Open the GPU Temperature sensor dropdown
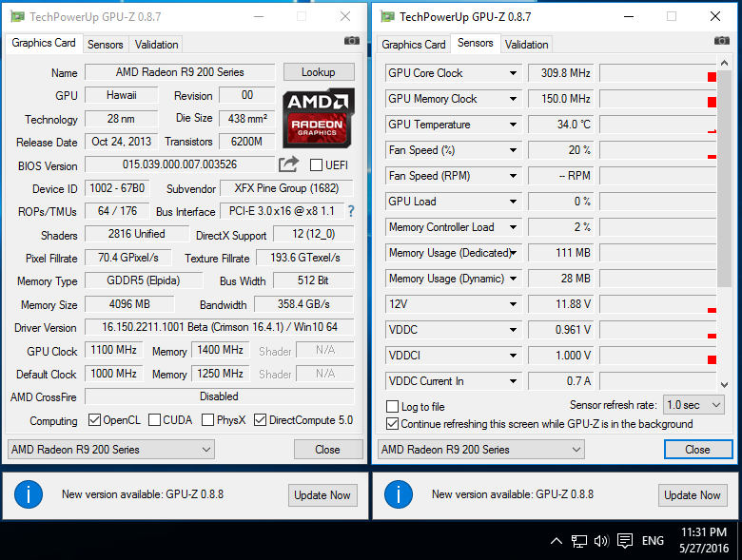Image resolution: width=742 pixels, height=560 pixels. (513, 125)
